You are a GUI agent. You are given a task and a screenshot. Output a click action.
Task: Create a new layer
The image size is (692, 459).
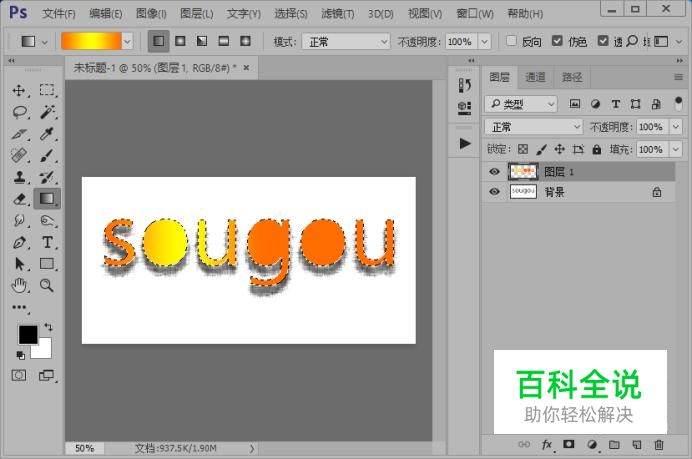(x=637, y=444)
